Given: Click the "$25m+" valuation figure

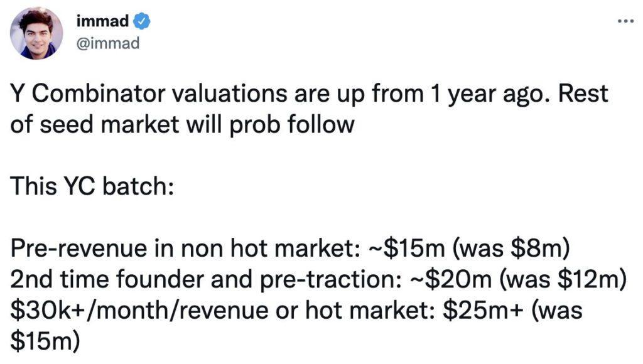Looking at the screenshot, I should pyautogui.click(x=483, y=310).
